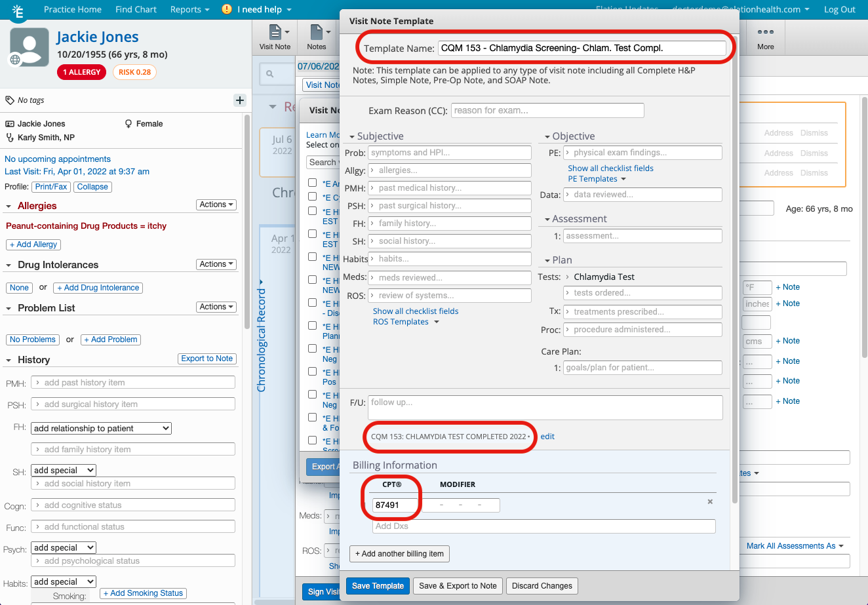Click Template Name input field
Screen dimensions: 868x605
tap(582, 48)
